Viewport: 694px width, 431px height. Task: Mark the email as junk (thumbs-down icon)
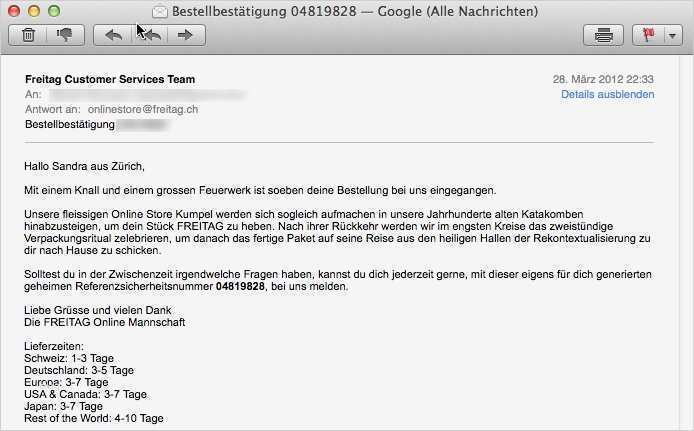65,35
